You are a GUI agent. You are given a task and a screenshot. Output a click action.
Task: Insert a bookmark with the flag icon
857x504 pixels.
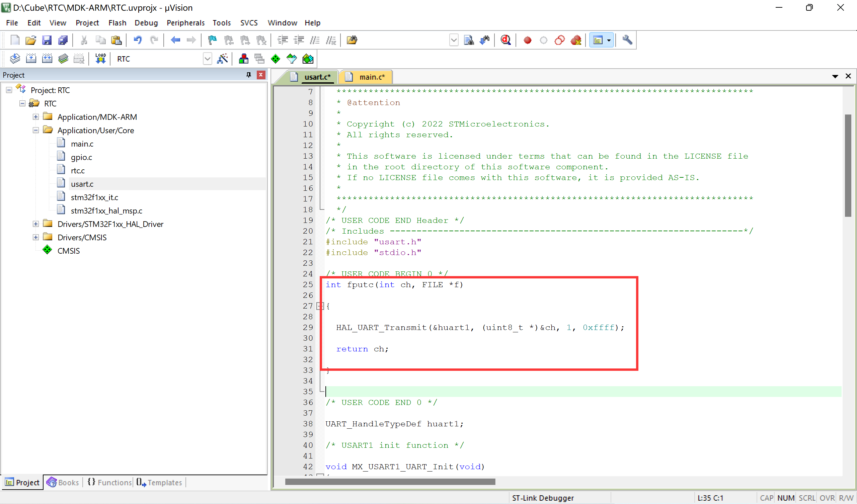(x=212, y=40)
